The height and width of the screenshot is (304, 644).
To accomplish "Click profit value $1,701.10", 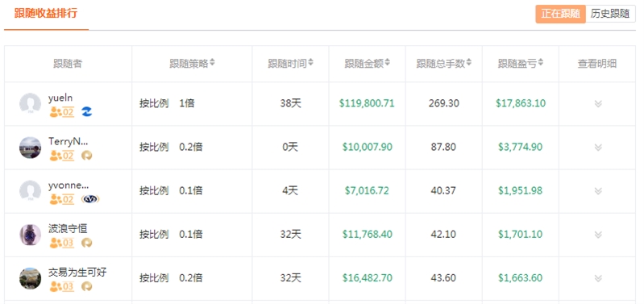I will click(x=521, y=234).
